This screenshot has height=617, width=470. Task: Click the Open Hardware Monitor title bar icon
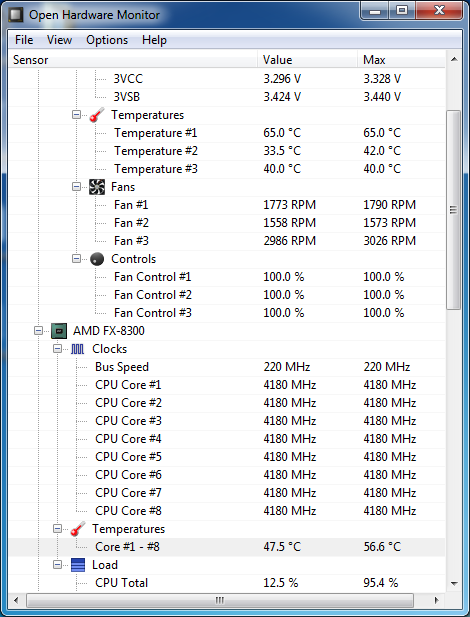point(16,15)
